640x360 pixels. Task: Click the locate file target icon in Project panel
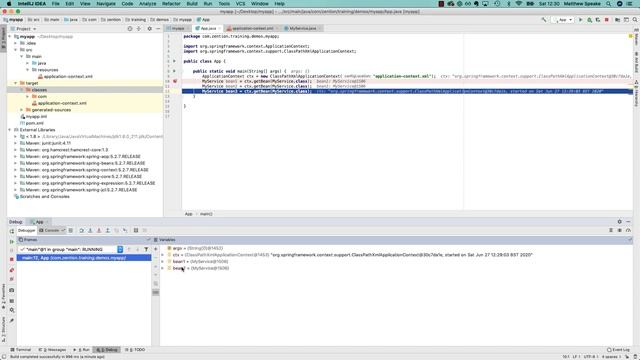click(x=130, y=29)
